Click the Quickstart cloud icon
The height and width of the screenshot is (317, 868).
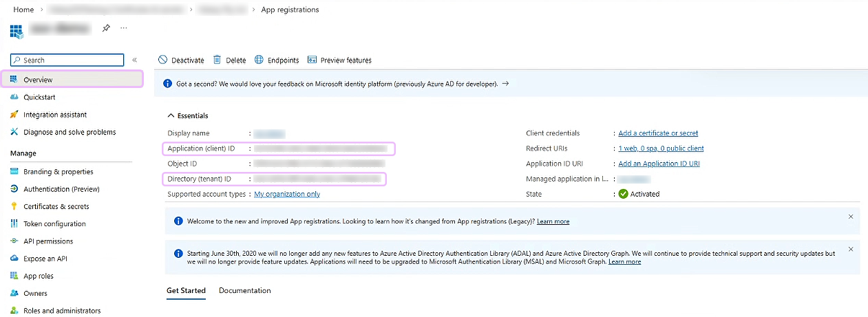coord(14,97)
